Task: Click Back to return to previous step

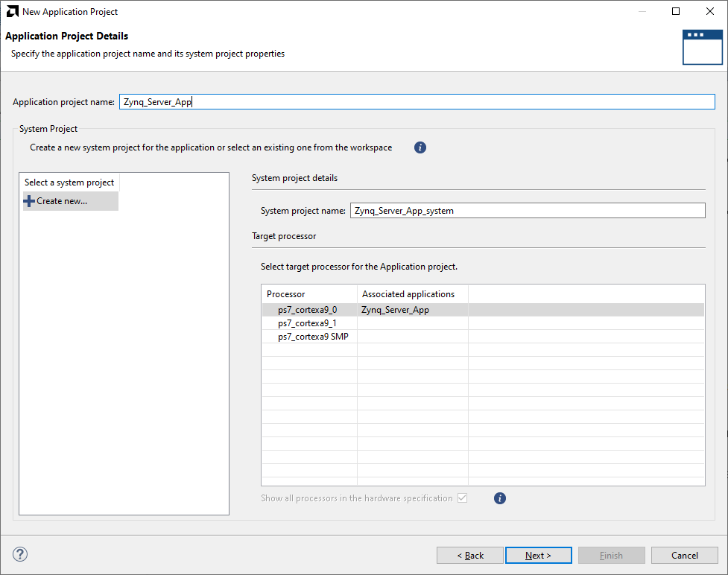Action: point(469,555)
